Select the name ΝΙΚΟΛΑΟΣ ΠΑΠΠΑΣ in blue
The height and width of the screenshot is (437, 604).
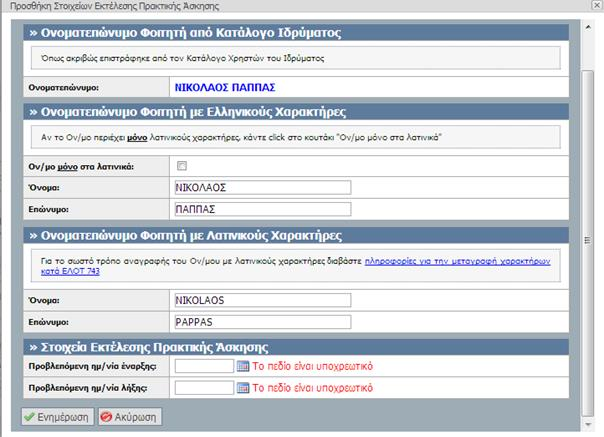[x=225, y=87]
